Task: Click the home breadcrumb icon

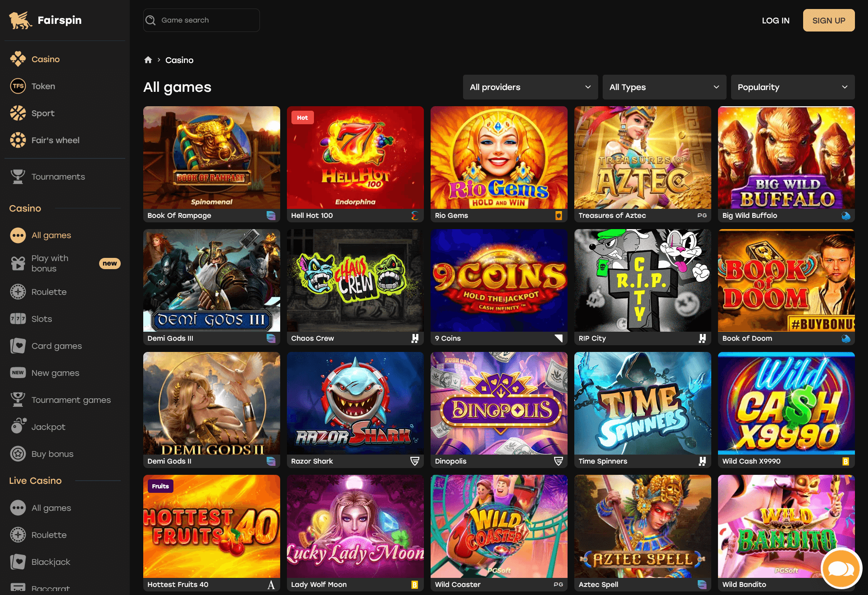Action: click(148, 60)
